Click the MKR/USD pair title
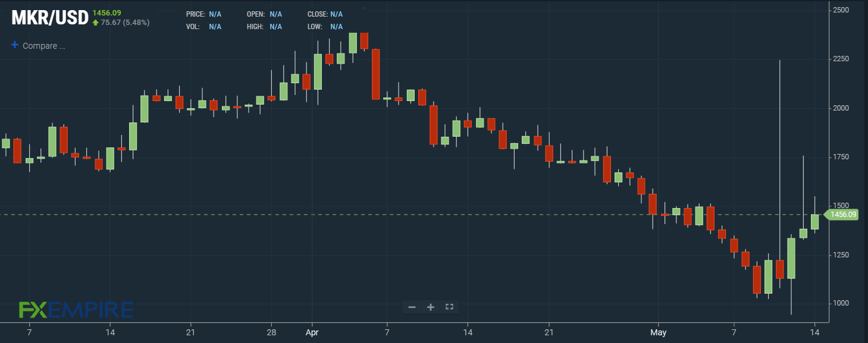This screenshot has height=343, width=868. tap(50, 17)
